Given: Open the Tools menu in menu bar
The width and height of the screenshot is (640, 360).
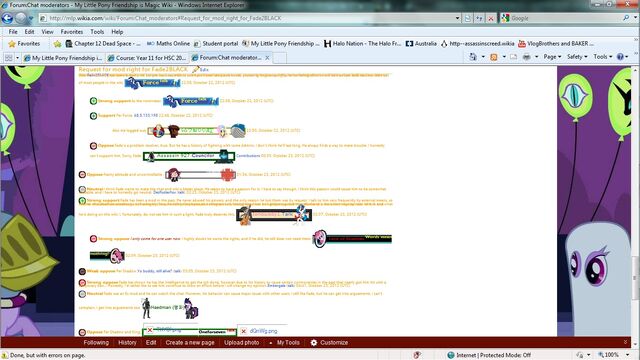Looking at the screenshot, I should coord(97,31).
